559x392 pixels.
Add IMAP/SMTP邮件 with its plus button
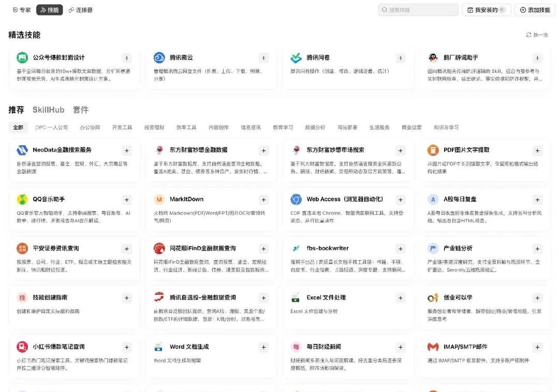tap(537, 347)
